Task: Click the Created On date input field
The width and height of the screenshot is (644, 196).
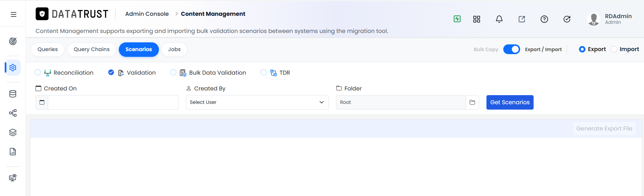Action: 113,102
